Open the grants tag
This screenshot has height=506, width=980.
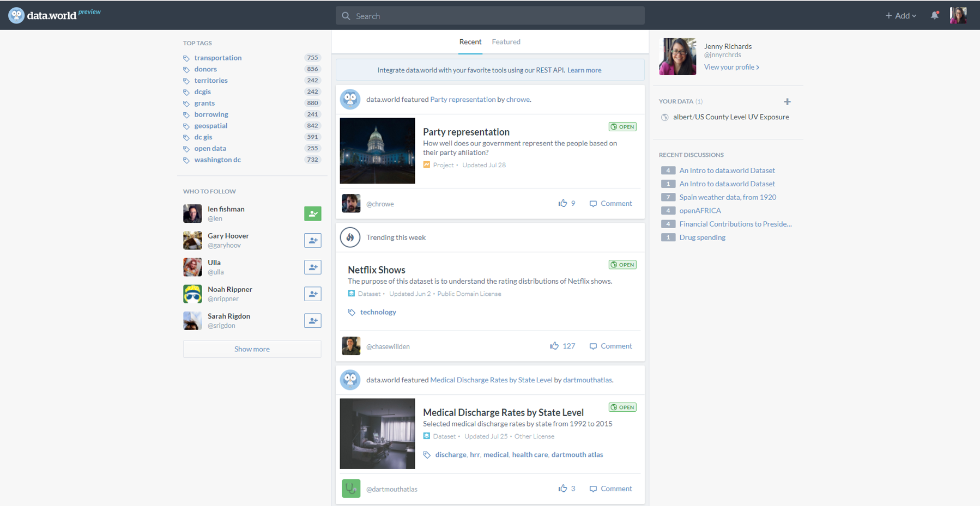[x=204, y=103]
